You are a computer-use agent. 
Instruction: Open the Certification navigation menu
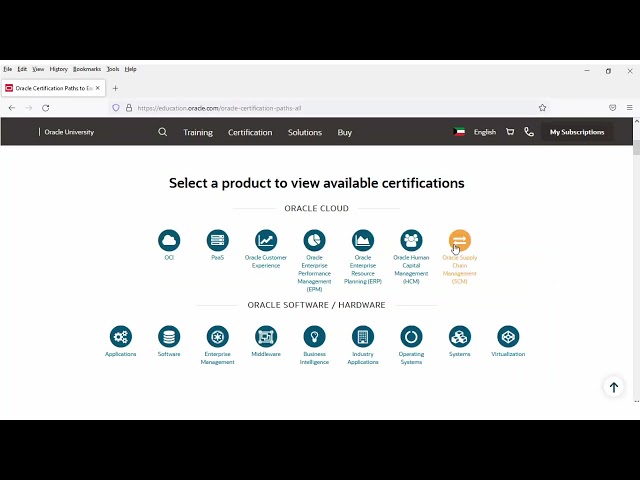[x=250, y=132]
